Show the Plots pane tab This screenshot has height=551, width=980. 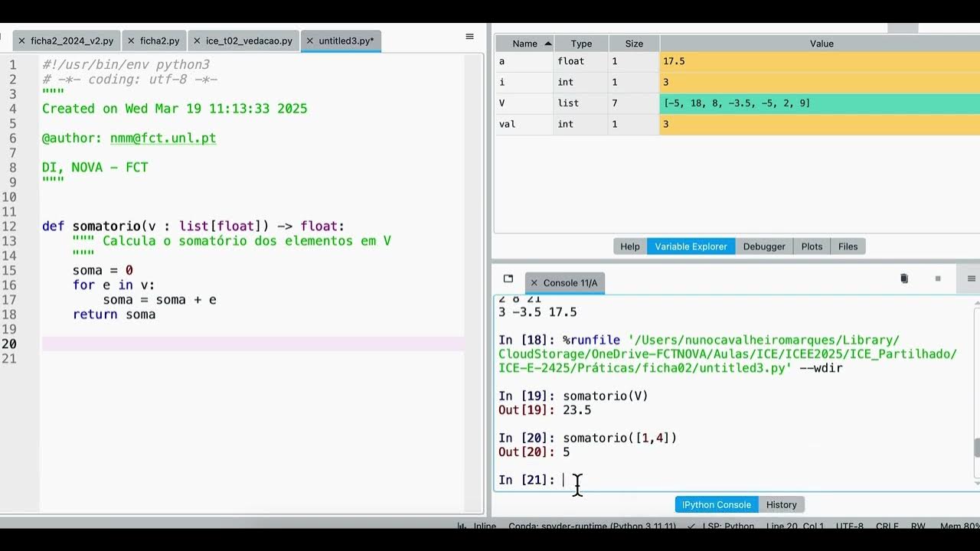pos(812,246)
